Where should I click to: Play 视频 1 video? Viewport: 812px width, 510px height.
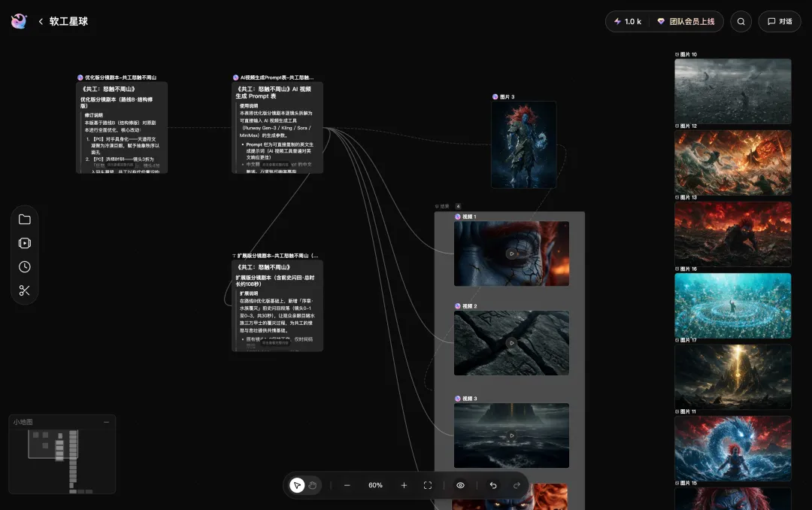pos(512,254)
